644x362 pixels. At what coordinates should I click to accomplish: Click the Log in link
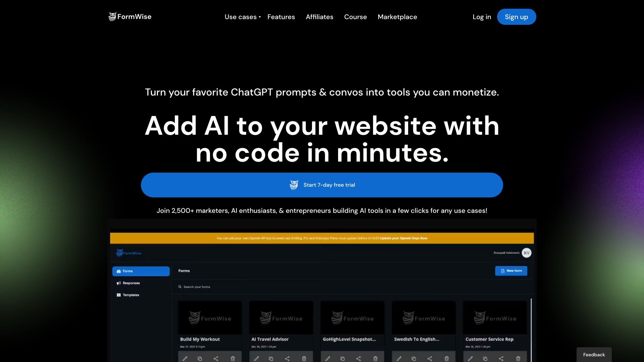pyautogui.click(x=482, y=16)
